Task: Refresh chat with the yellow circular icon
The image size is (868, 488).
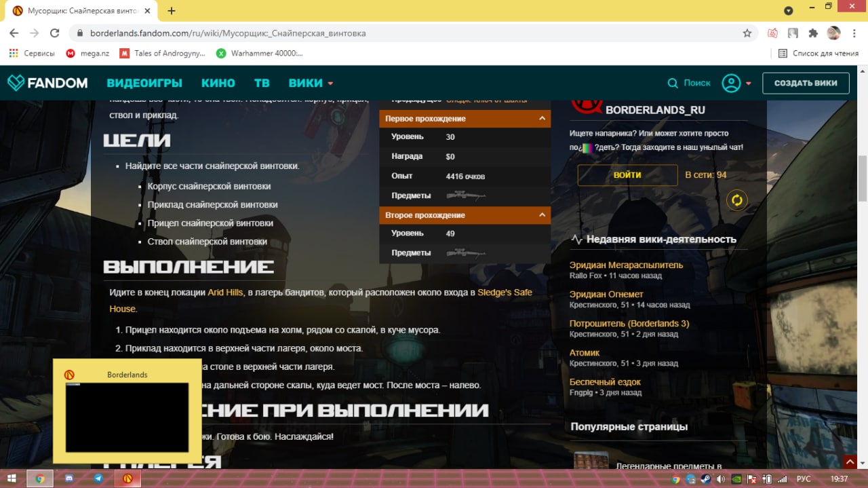Action: click(736, 200)
